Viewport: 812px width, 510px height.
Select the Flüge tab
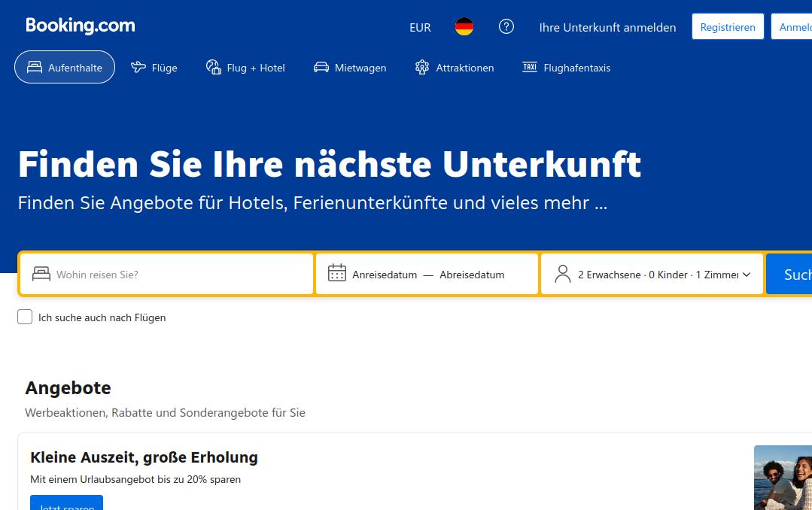click(154, 67)
